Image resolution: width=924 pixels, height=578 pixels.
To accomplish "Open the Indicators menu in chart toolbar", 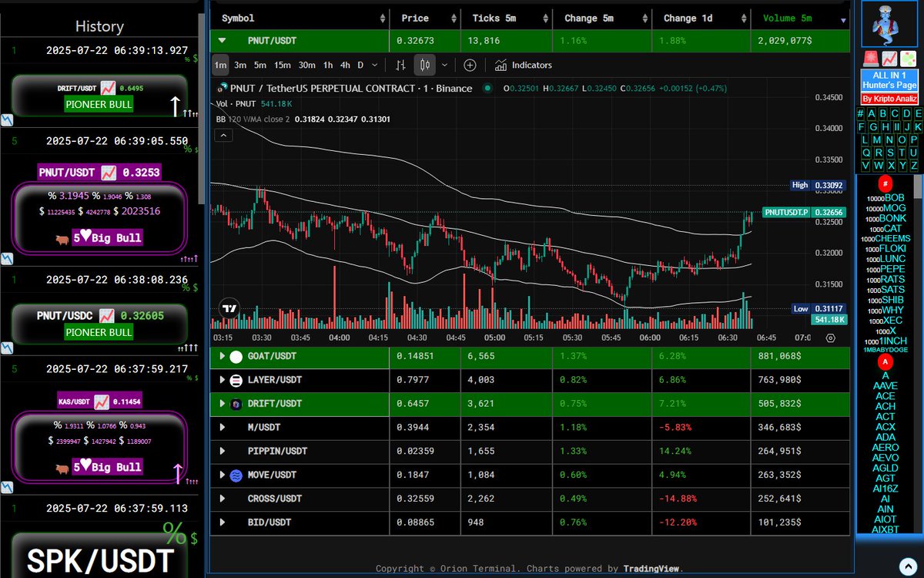I will 524,66.
